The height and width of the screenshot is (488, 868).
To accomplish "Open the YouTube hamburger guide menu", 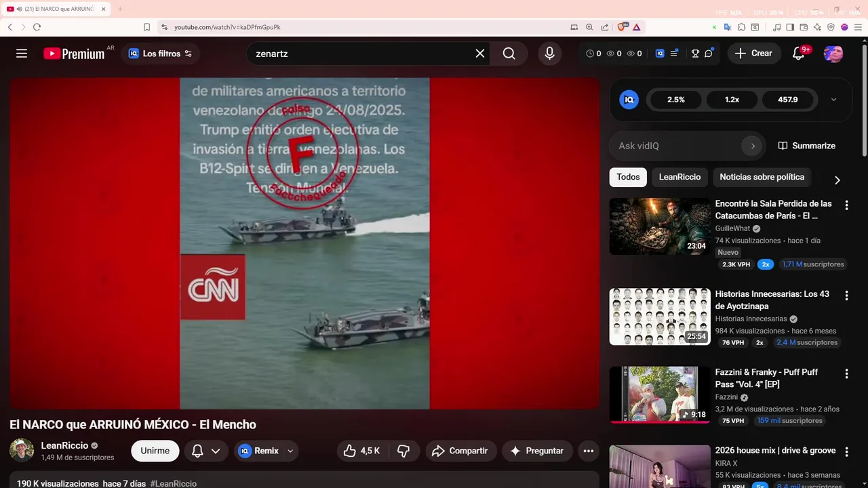I will [22, 54].
